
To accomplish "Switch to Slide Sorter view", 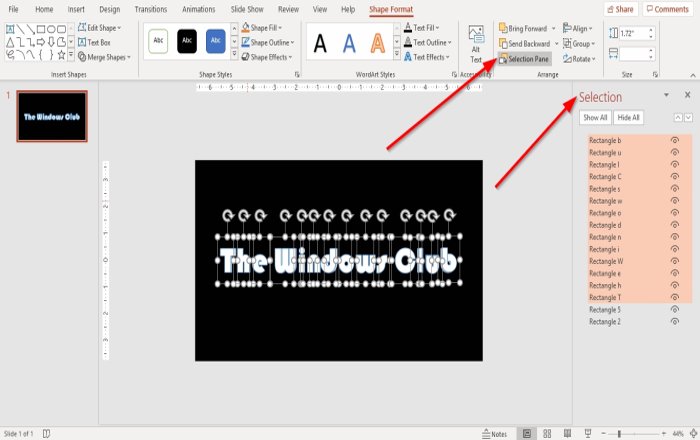I will (x=547, y=434).
